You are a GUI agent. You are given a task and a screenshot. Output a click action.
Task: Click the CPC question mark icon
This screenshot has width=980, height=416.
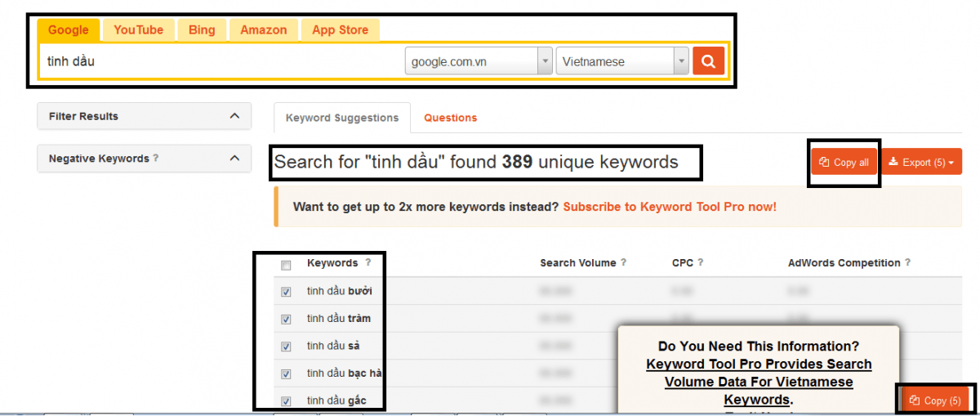[701, 263]
